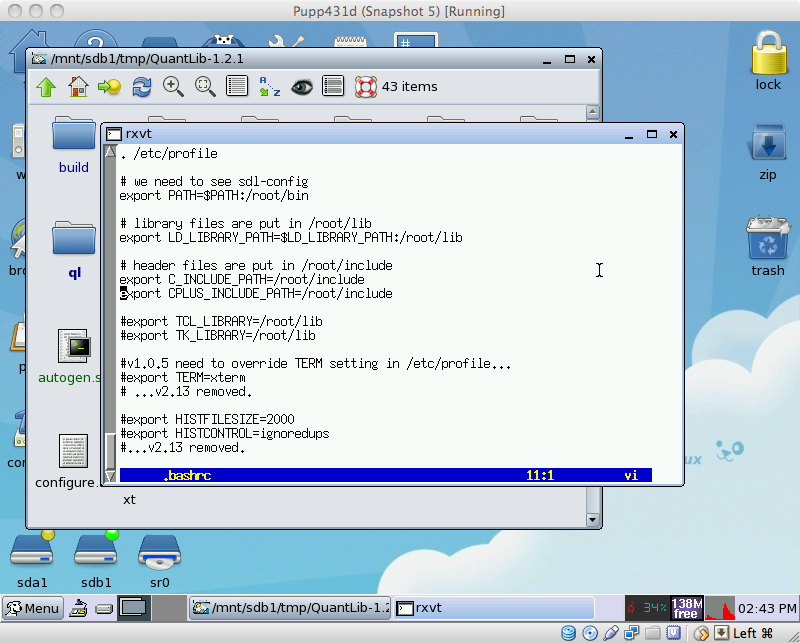Click the A-Z sort icon
Image resolution: width=800 pixels, height=643 pixels.
click(269, 87)
